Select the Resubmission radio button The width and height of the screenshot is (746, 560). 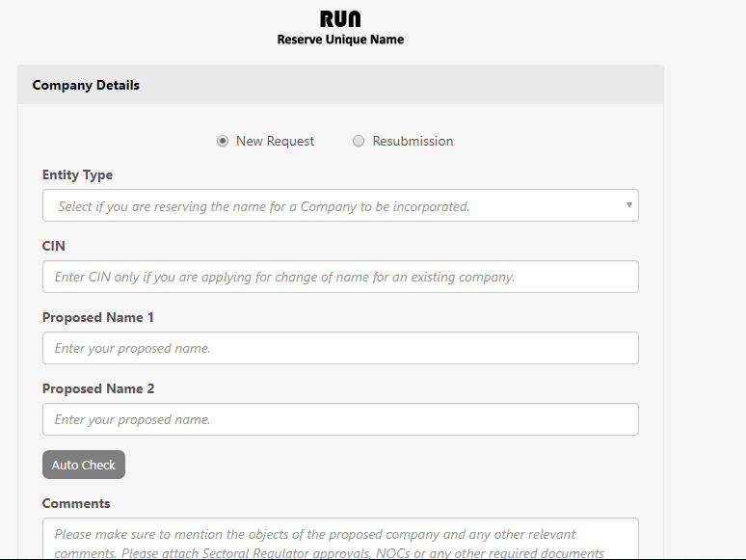click(359, 141)
